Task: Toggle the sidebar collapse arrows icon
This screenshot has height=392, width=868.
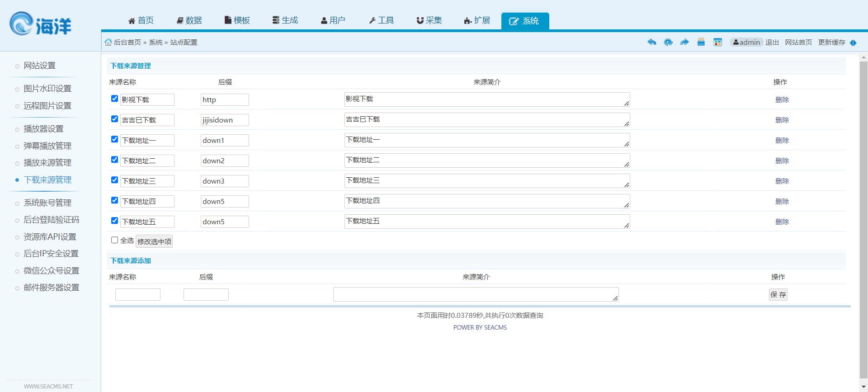Action: point(853,43)
